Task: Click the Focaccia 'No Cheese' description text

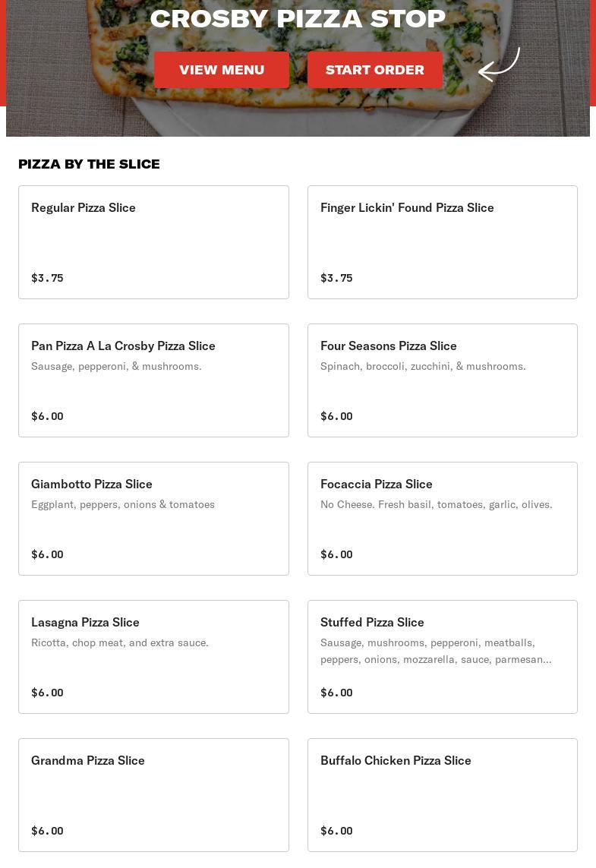Action: (x=436, y=504)
